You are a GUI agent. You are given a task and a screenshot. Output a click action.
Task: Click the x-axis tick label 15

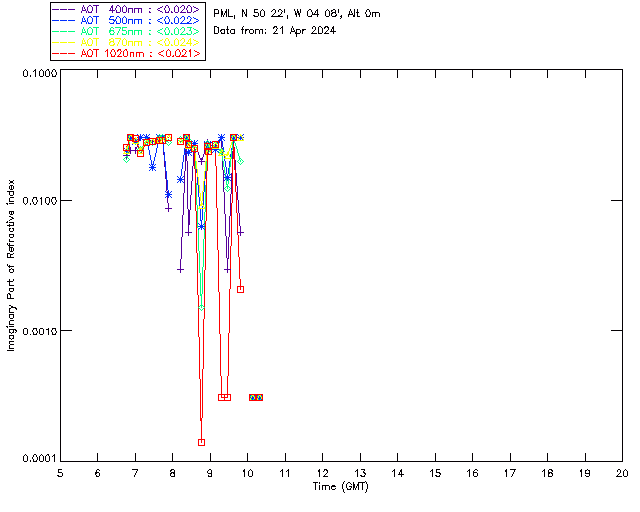(x=435, y=473)
